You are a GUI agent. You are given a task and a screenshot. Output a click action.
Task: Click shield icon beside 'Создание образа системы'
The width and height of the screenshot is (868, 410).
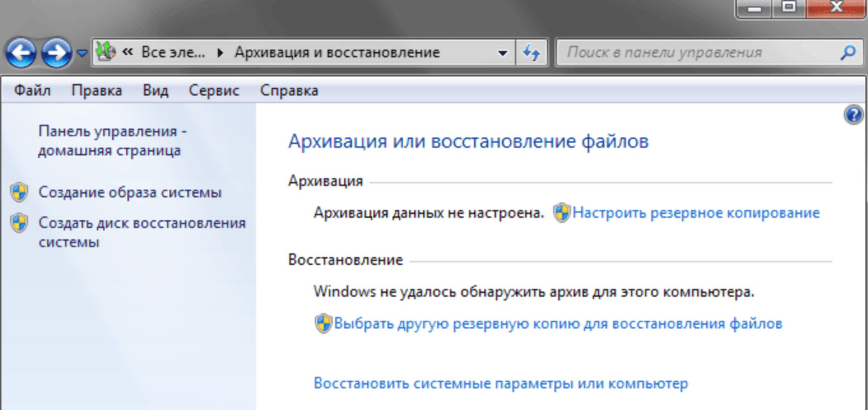pyautogui.click(x=20, y=192)
